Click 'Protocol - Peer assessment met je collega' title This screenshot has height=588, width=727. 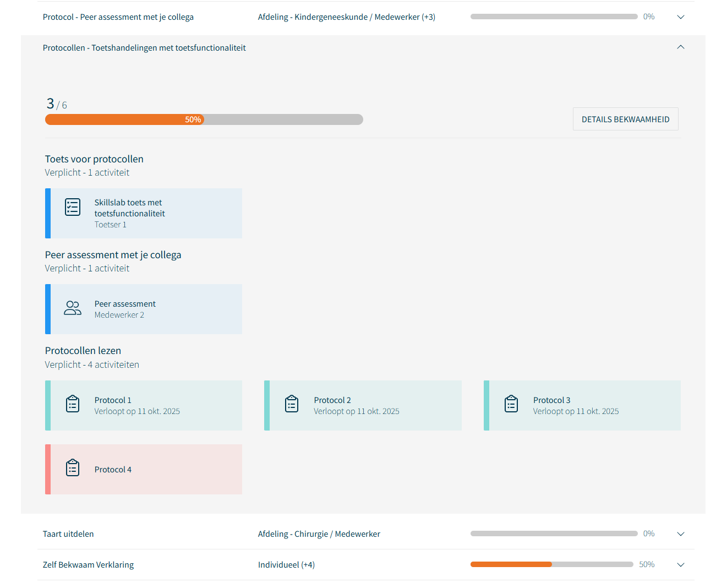coord(118,17)
